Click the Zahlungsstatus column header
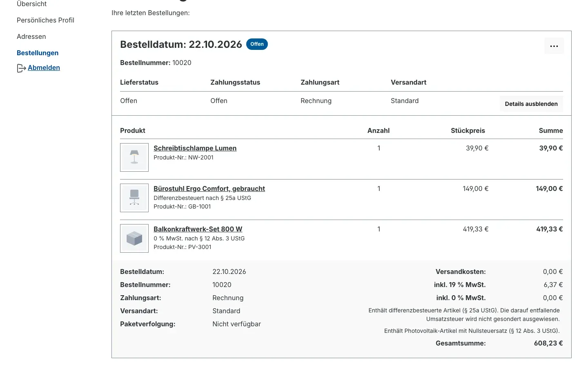 click(x=235, y=82)
